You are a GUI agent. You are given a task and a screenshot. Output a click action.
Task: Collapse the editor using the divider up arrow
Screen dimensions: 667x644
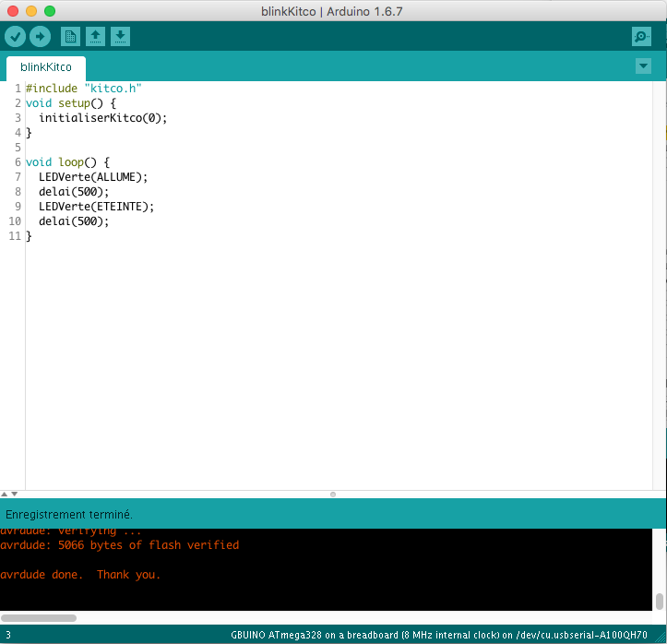coord(4,495)
